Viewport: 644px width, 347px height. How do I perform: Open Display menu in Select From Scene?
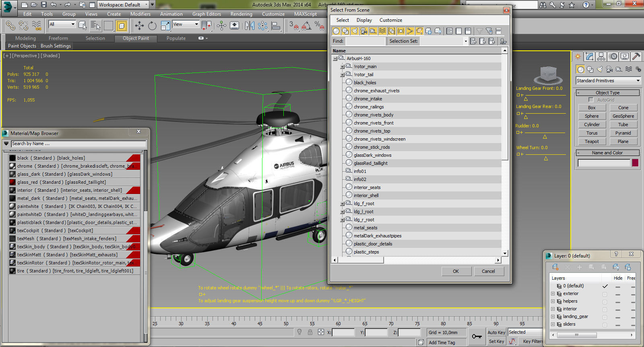point(364,20)
